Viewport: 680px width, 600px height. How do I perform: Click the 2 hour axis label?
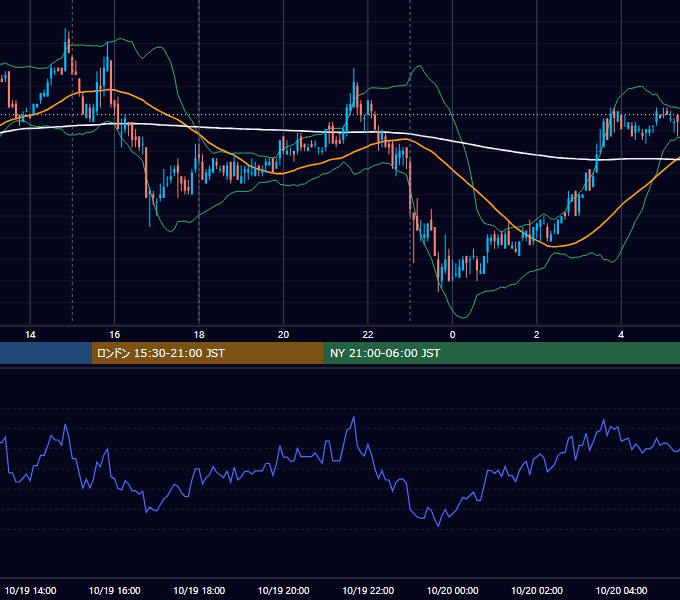[x=536, y=335]
